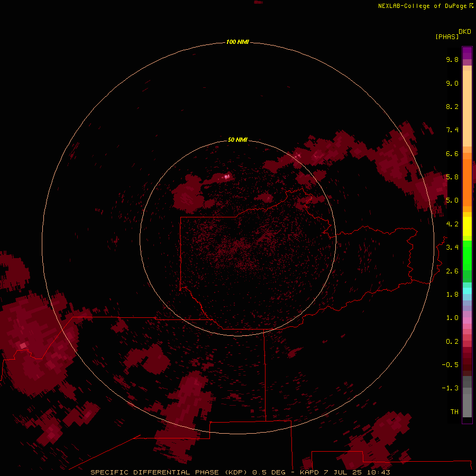Click the 50 NMI range ring label

[x=237, y=140]
